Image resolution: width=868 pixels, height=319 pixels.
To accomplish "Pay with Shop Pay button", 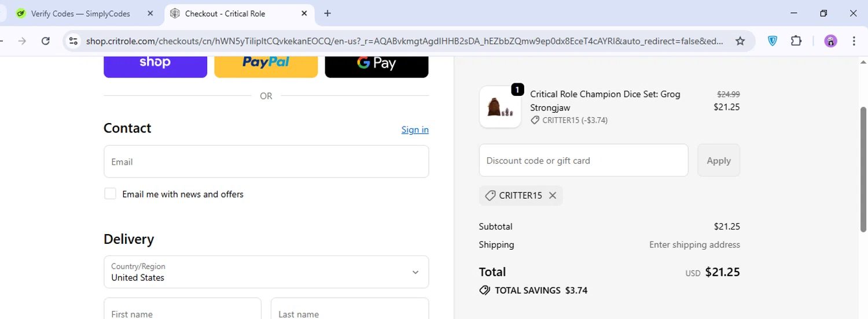I will click(155, 64).
